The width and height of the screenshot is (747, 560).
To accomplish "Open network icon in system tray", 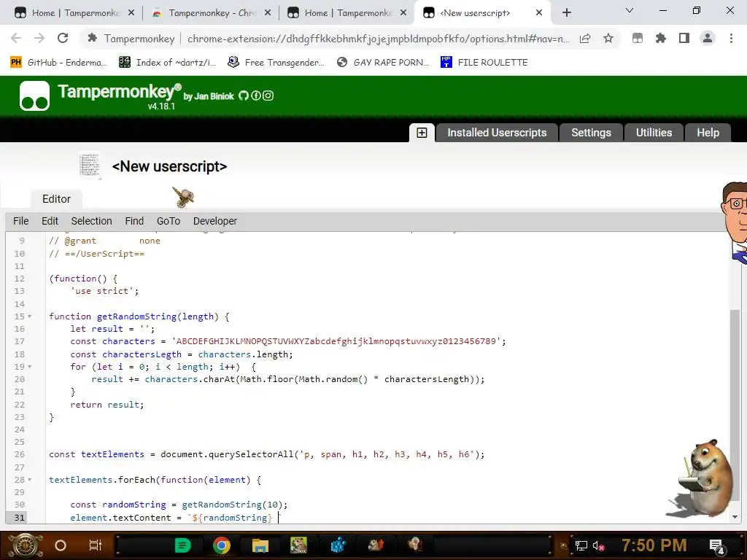I will coord(581,546).
